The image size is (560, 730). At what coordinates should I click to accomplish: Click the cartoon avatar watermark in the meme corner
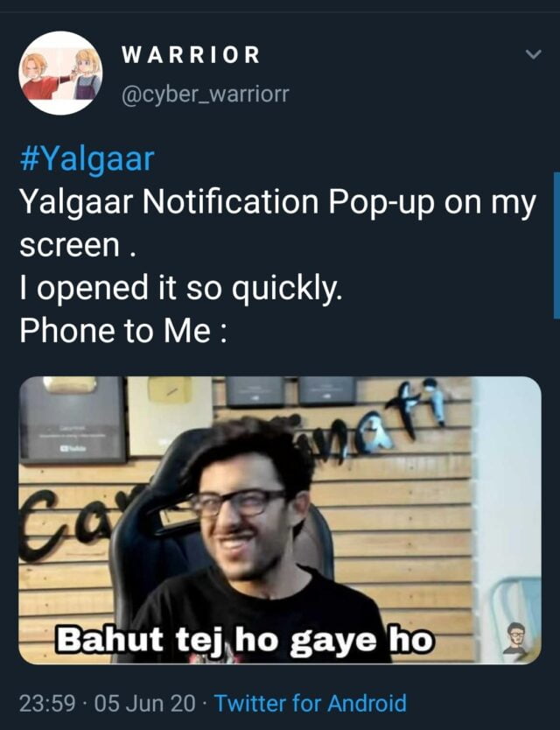516,638
